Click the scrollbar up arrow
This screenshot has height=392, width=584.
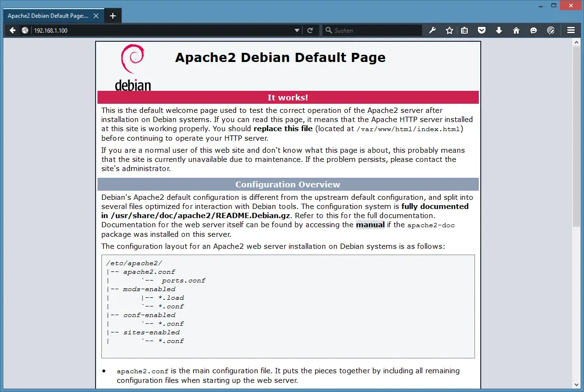tap(577, 42)
